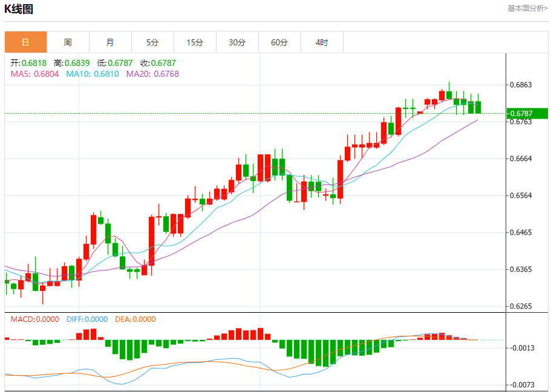Click the MA10 indicator label

(93, 74)
